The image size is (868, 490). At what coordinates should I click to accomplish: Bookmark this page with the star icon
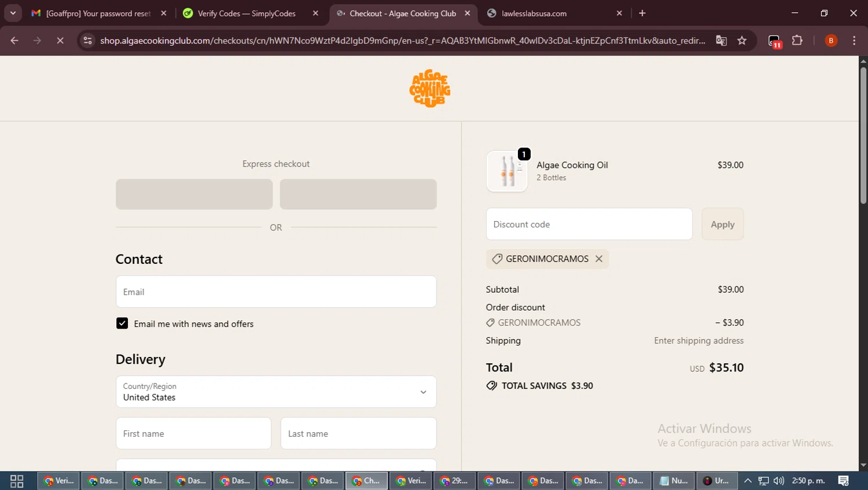pyautogui.click(x=742, y=40)
